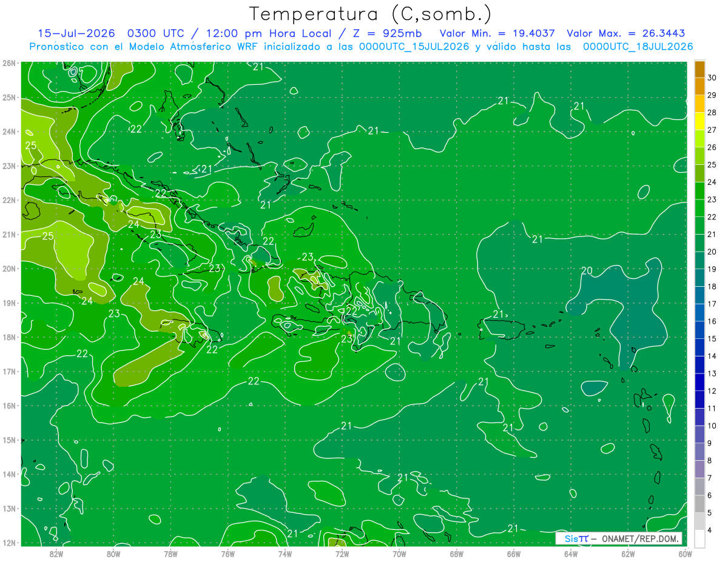Image resolution: width=728 pixels, height=562 pixels.
Task: Pick the blue swatch between 14 and 15
Action: 699,347
